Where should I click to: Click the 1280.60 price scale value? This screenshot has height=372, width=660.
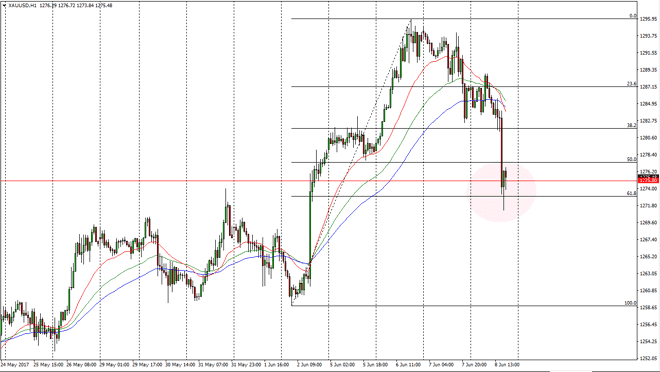click(x=649, y=138)
